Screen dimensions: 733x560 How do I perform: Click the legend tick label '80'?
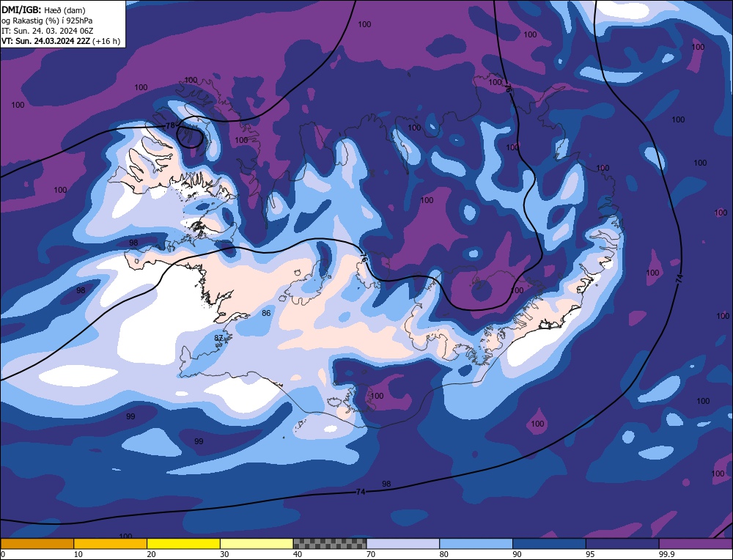[x=444, y=554]
